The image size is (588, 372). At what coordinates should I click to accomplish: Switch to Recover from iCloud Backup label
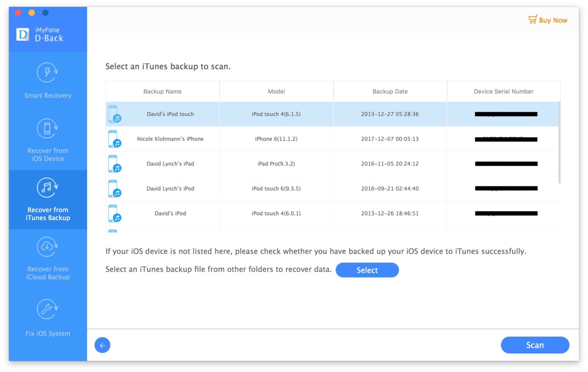tap(48, 273)
